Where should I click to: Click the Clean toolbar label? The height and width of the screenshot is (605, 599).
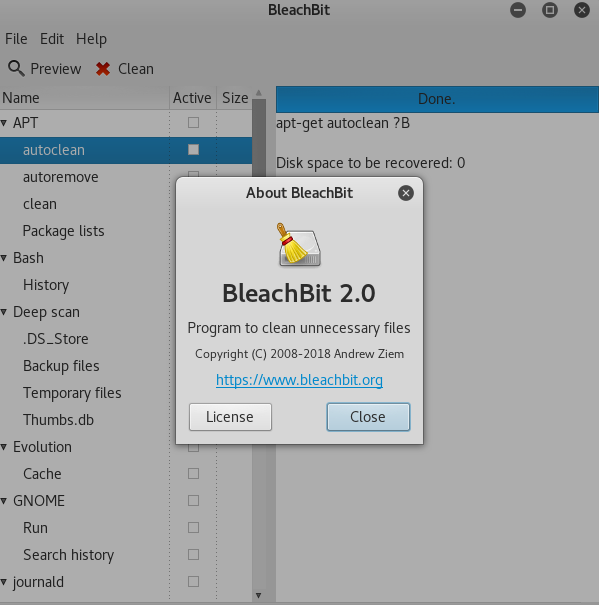click(136, 69)
